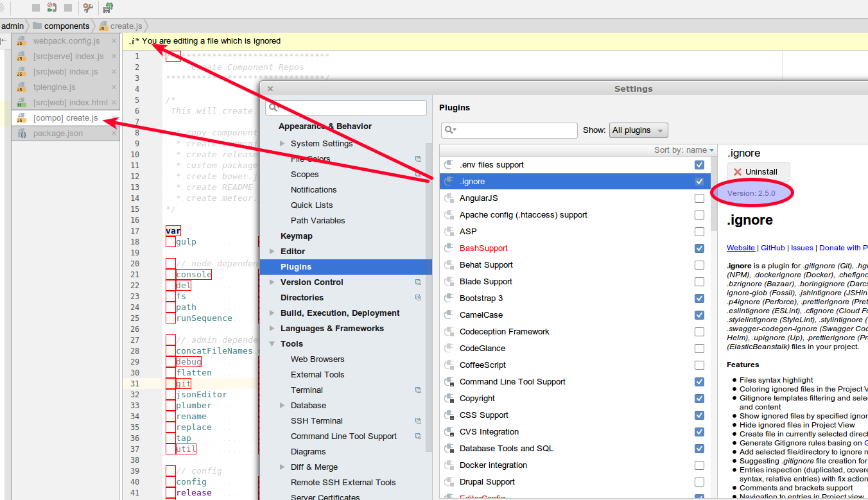Close the package.json tab
868x500 pixels.
114,134
